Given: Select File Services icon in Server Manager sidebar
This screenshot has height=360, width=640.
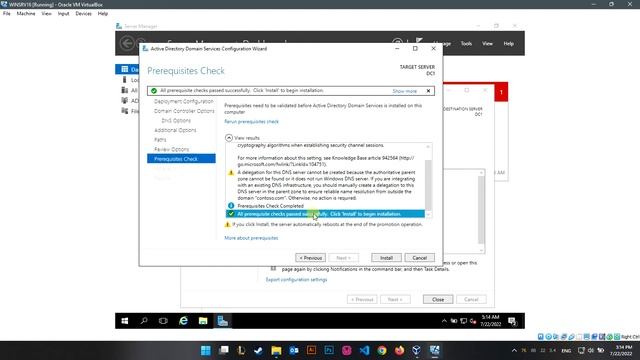Looking at the screenshot, I should tap(124, 111).
